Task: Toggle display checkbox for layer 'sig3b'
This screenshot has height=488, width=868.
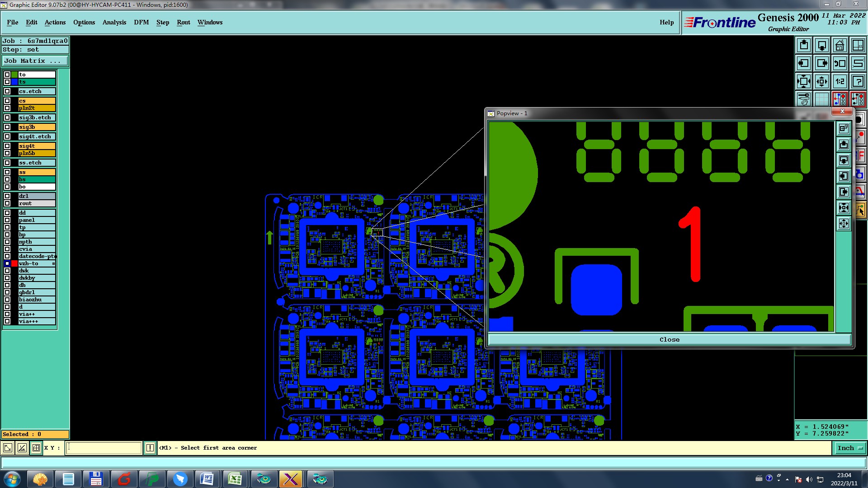Action: [x=7, y=127]
